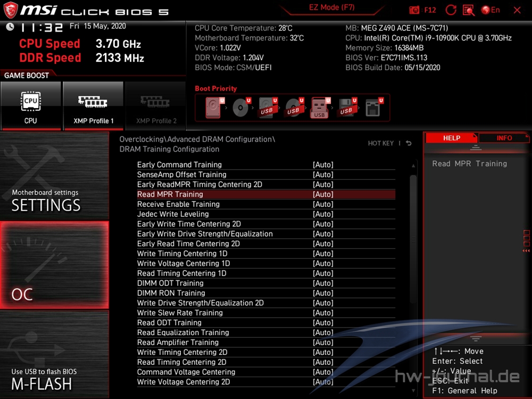Select the Read ODT Training row
This screenshot has height=399, width=532.
pos(266,322)
